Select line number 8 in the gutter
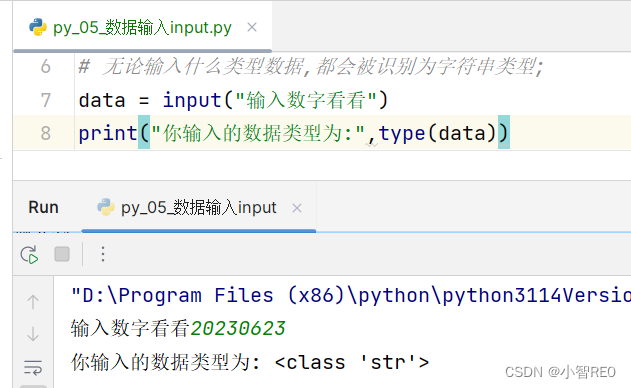This screenshot has width=631, height=388. pyautogui.click(x=45, y=133)
